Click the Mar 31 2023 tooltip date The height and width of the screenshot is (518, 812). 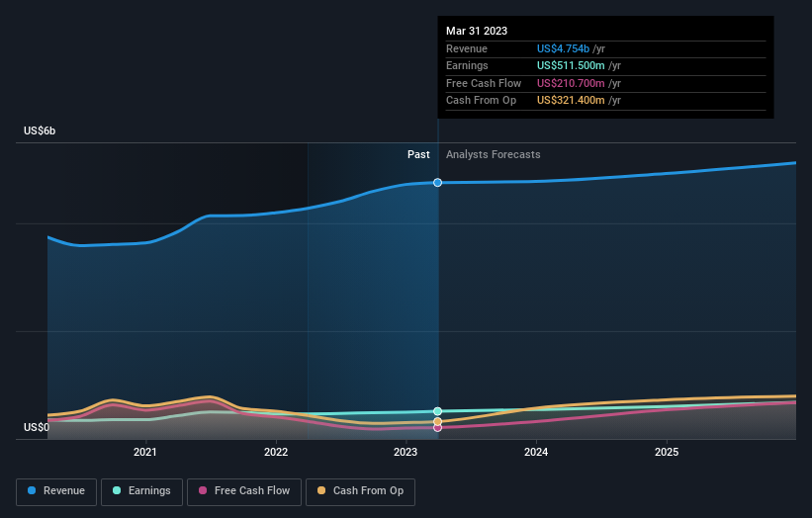tap(477, 31)
